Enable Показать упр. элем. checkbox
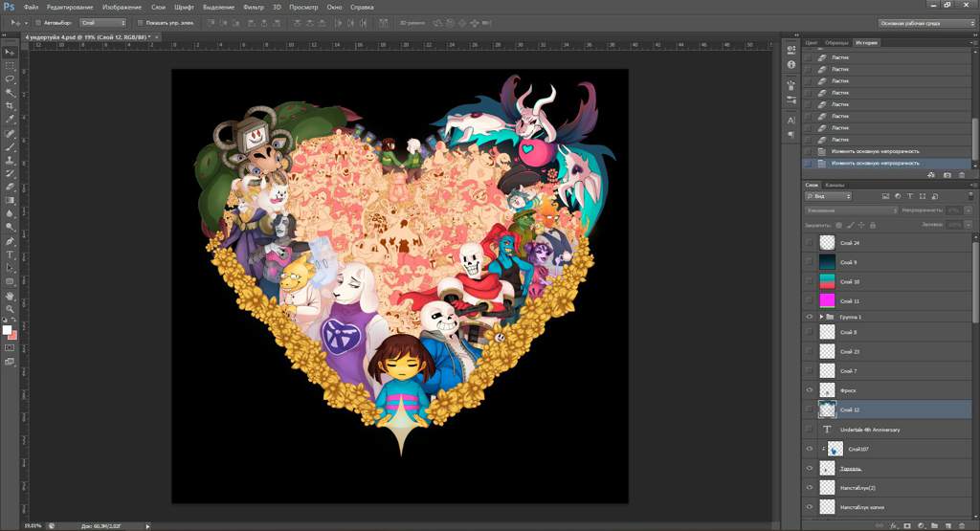980x531 pixels. coord(141,23)
